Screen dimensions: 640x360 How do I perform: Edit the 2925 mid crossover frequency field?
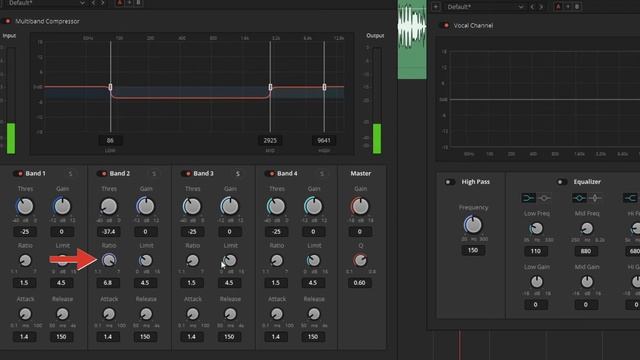click(x=270, y=140)
